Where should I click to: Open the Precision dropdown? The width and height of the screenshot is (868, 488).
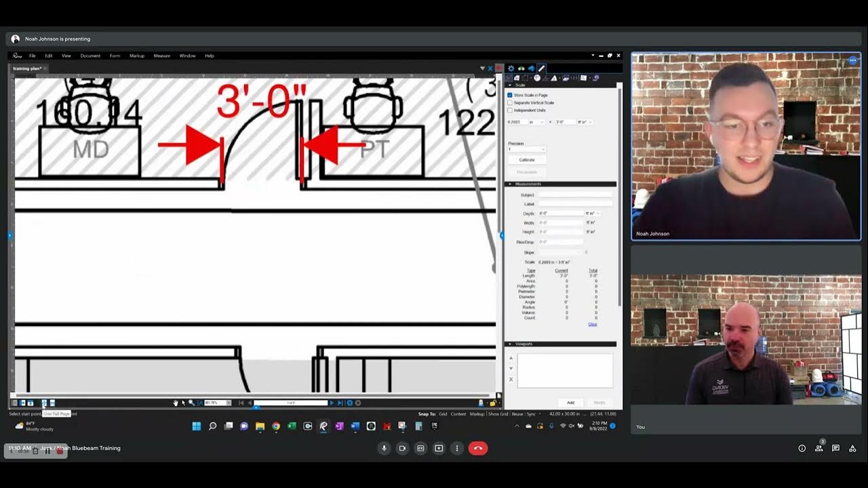coord(527,149)
